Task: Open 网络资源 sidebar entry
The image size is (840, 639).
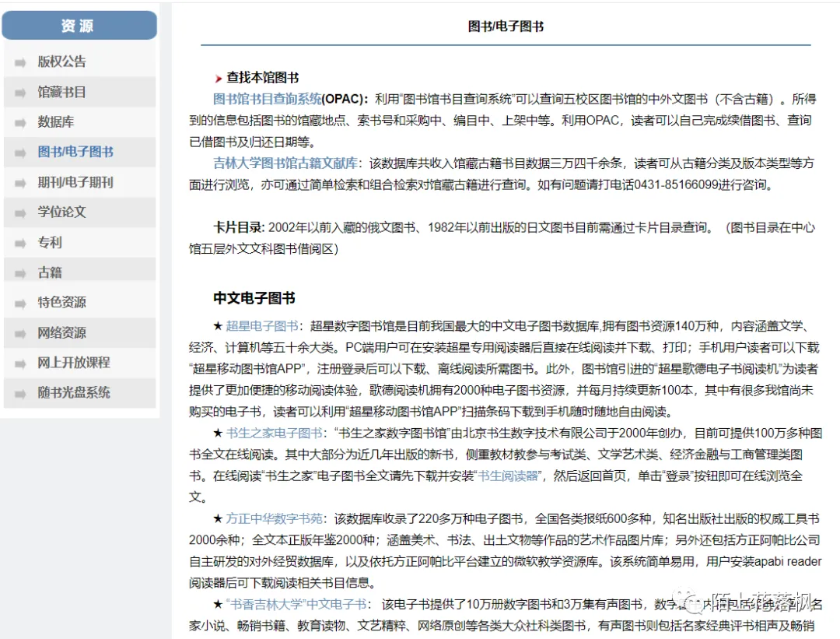Action: pos(61,333)
